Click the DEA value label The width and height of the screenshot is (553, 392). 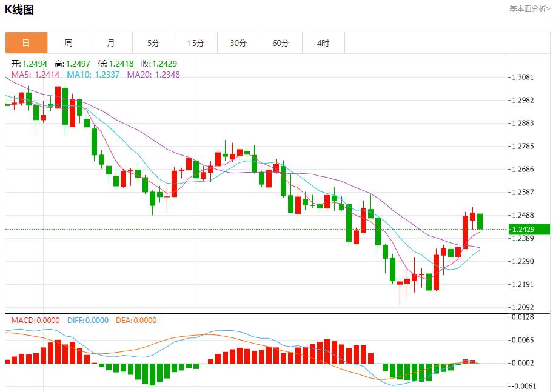[x=136, y=321]
